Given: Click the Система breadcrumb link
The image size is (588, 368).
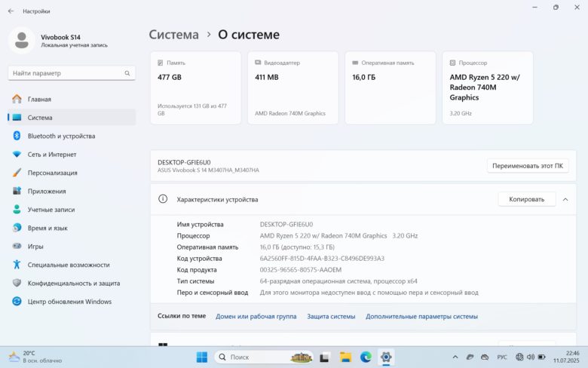Looking at the screenshot, I should point(173,35).
